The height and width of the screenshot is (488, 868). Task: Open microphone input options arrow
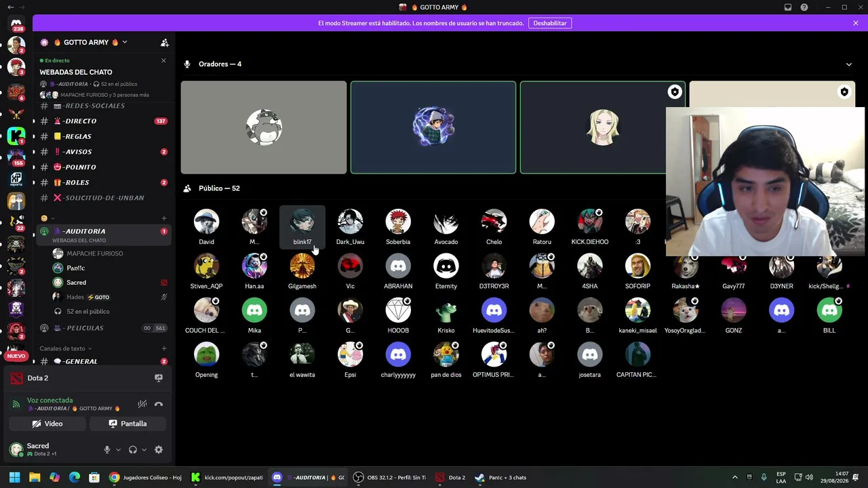click(x=118, y=449)
